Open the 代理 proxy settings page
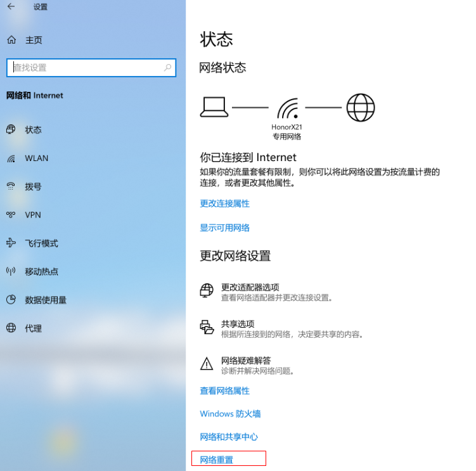This screenshot has width=476, height=471. pyautogui.click(x=33, y=328)
